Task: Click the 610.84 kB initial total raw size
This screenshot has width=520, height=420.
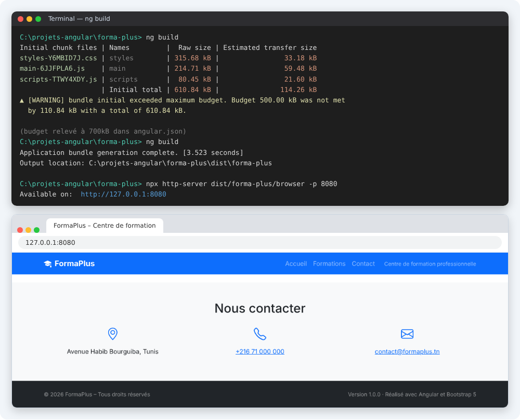Action: pos(193,90)
